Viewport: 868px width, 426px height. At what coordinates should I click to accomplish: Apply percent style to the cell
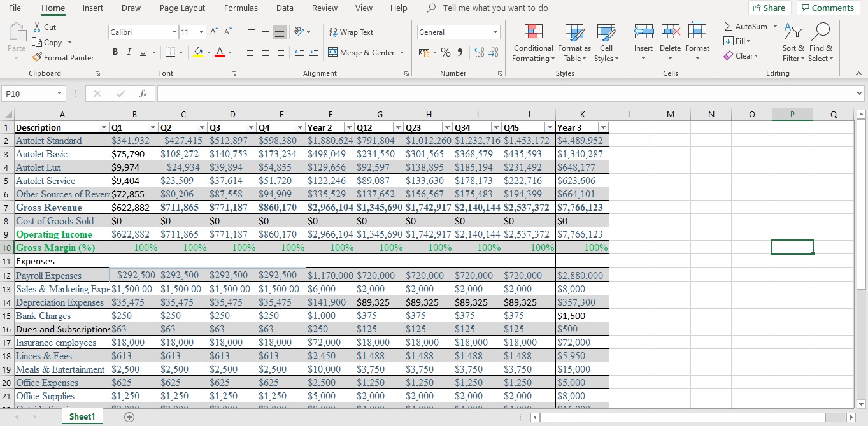(x=446, y=53)
